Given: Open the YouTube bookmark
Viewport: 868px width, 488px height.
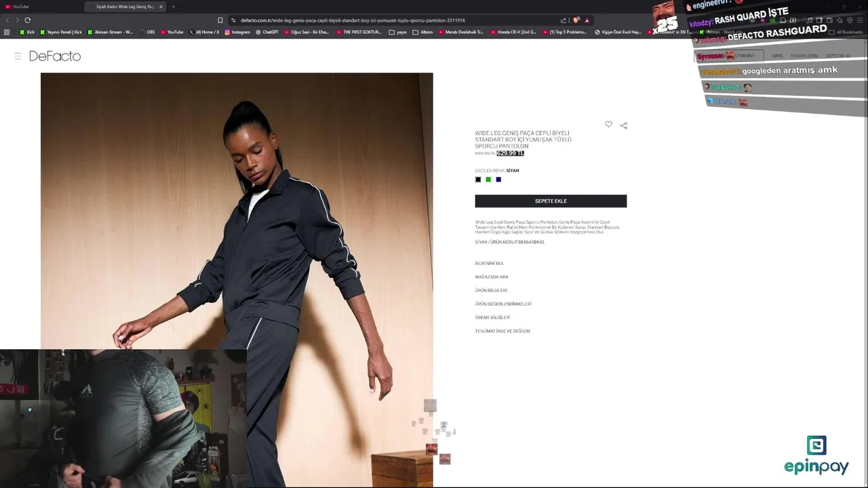Looking at the screenshot, I should tap(172, 32).
